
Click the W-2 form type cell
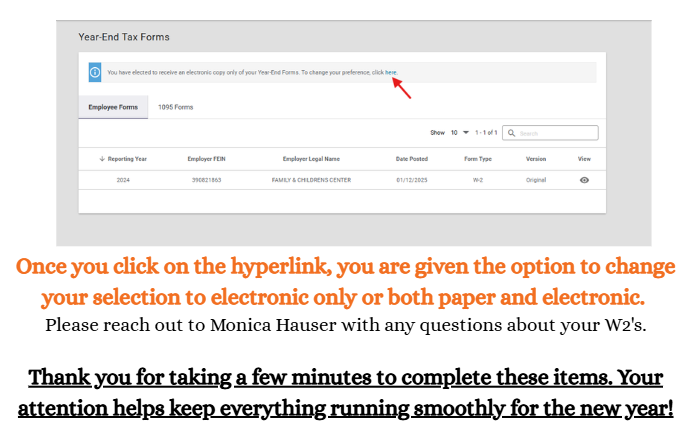click(478, 180)
